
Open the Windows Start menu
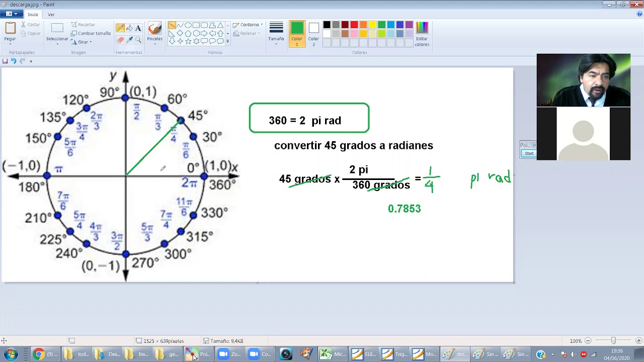tap(11, 354)
